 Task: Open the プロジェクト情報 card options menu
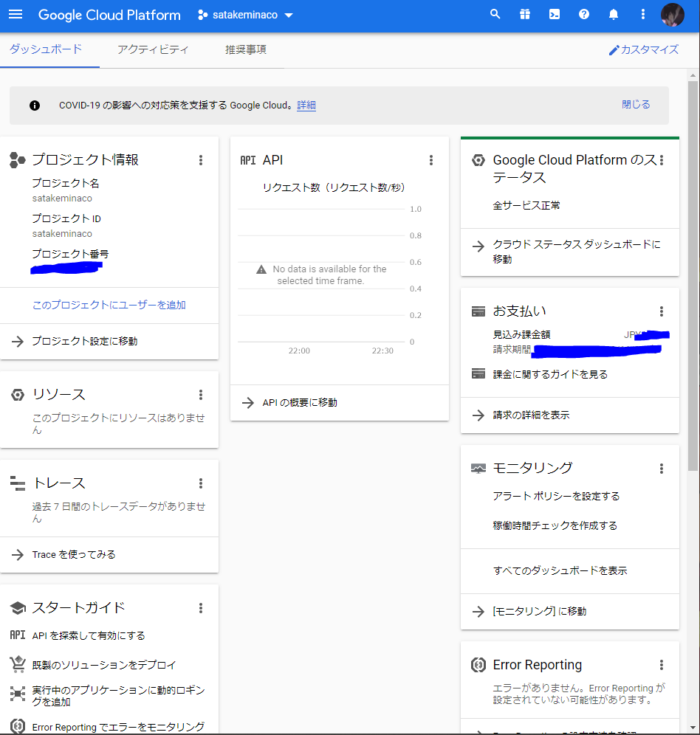tap(201, 159)
